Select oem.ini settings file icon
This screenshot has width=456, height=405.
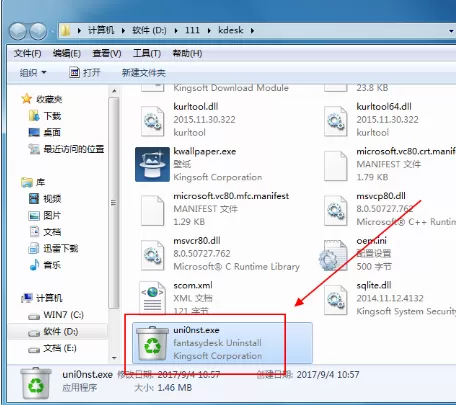pyautogui.click(x=334, y=256)
